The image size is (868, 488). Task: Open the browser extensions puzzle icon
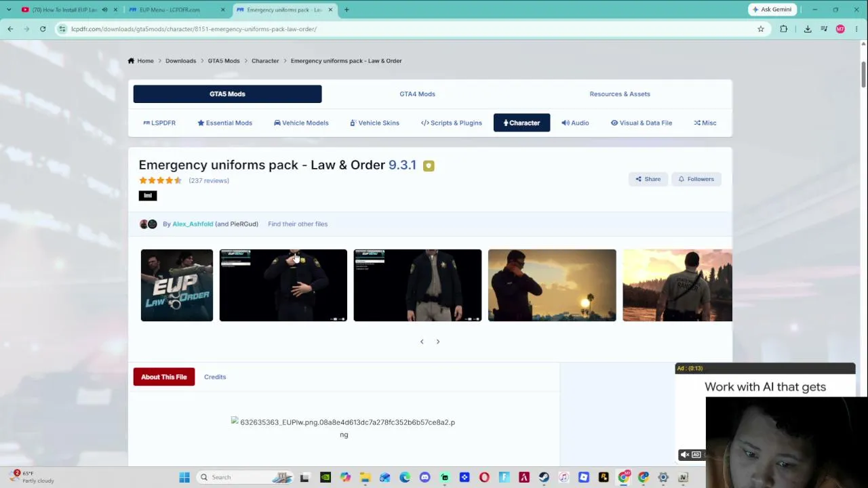tap(784, 29)
